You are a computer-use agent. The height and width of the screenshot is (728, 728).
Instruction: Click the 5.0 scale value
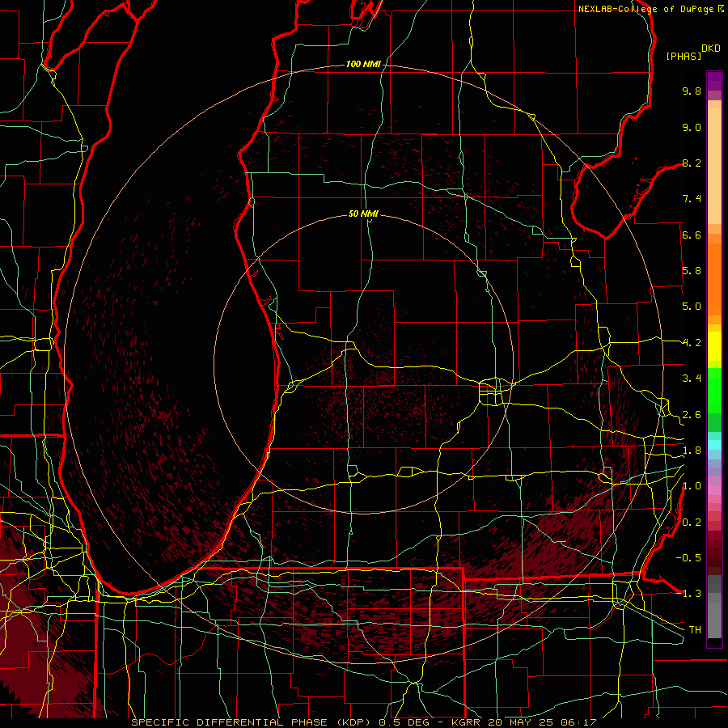[692, 307]
